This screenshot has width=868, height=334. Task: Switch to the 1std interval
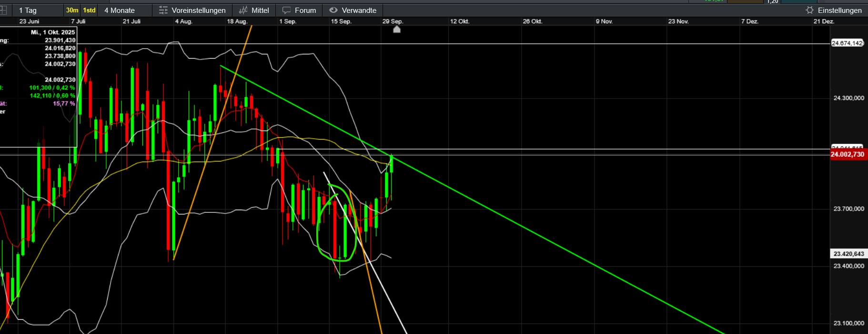pos(89,10)
